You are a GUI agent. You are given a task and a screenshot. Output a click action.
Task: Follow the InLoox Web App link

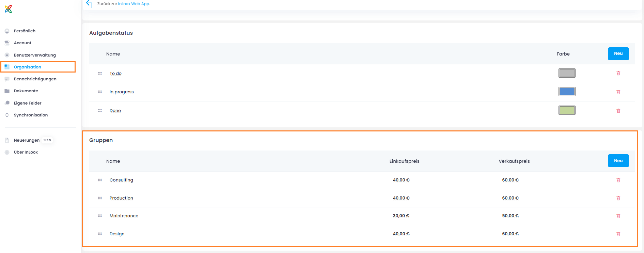pyautogui.click(x=133, y=4)
